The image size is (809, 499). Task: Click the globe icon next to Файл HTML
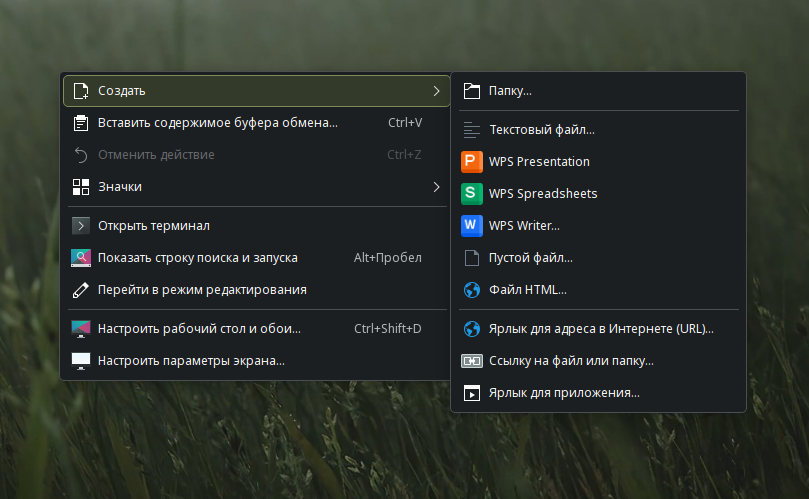point(472,290)
